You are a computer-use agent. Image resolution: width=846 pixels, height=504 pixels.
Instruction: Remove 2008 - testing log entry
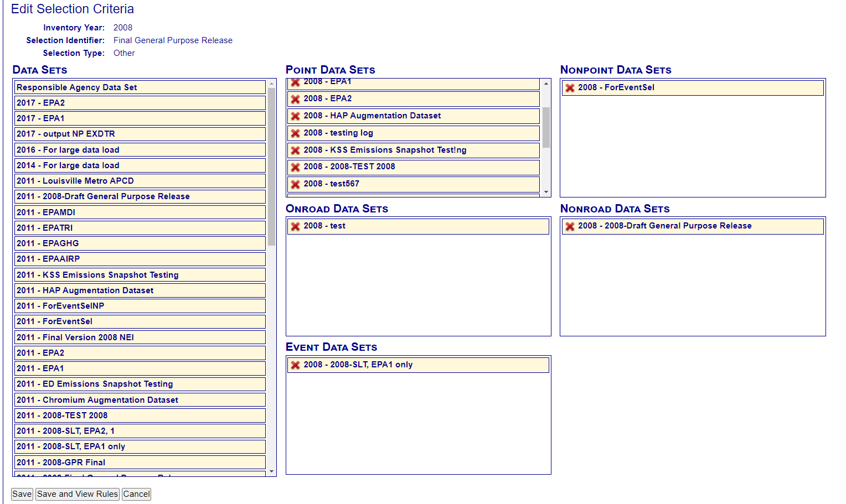[x=296, y=133]
